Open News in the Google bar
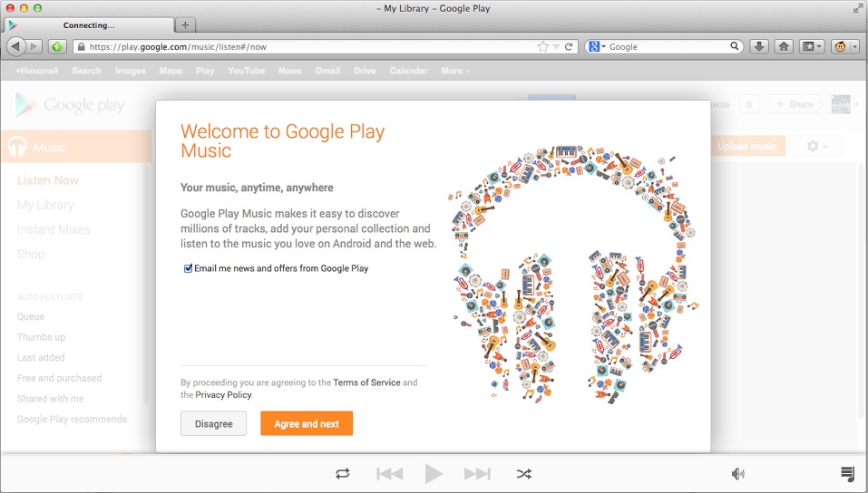This screenshot has width=868, height=493. click(290, 71)
